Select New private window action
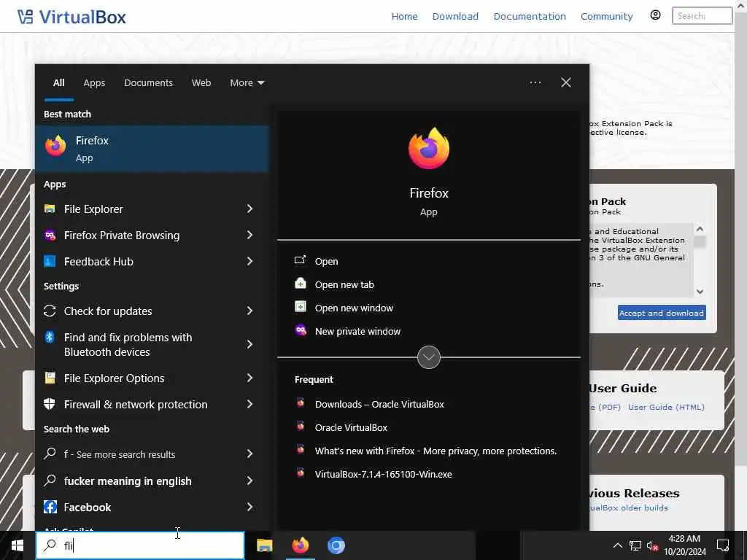This screenshot has height=560, width=747. 357,331
